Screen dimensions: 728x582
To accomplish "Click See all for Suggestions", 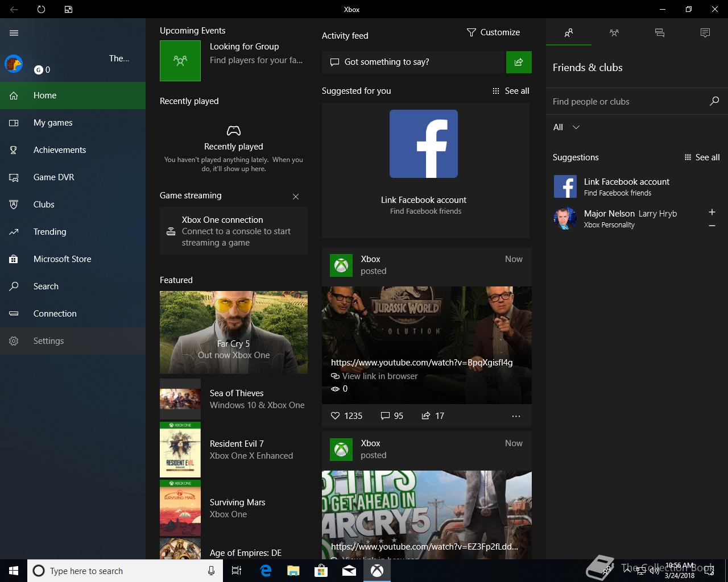I will click(x=702, y=157).
